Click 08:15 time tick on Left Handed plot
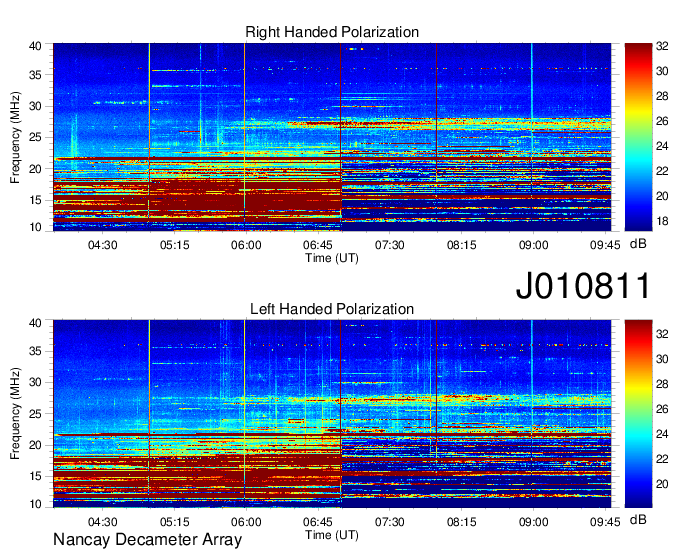The width and height of the screenshot is (680, 552). 461,522
